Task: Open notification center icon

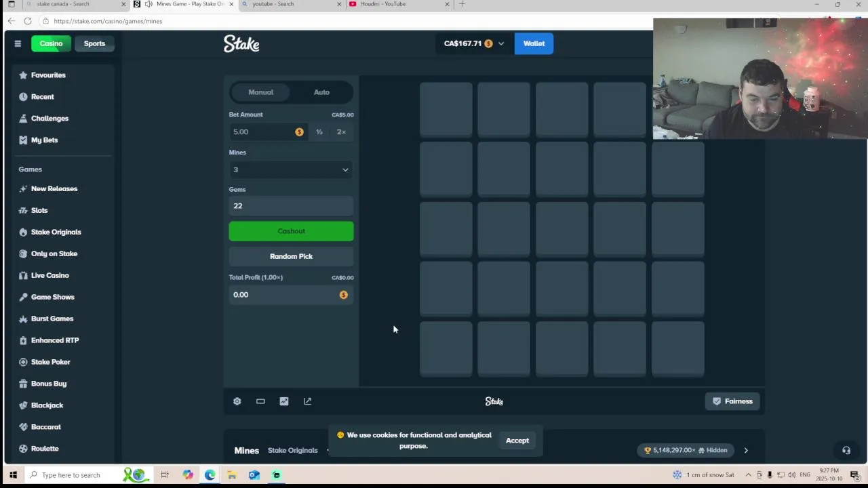Action: point(854,475)
